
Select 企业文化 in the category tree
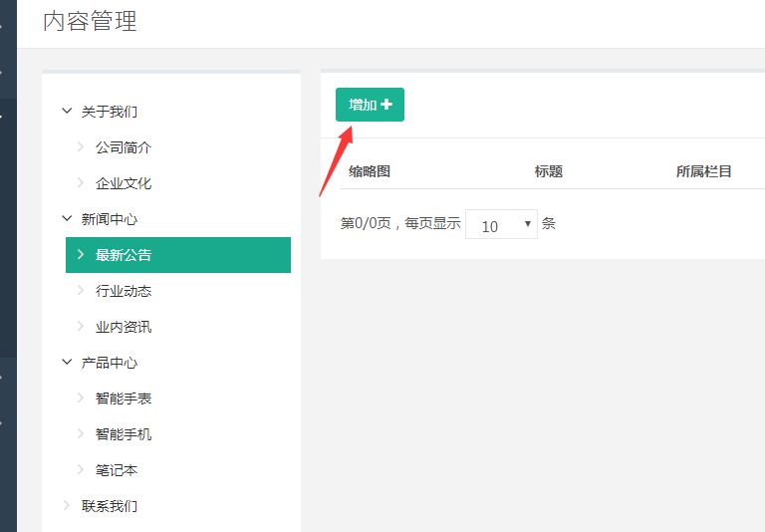coord(124,183)
